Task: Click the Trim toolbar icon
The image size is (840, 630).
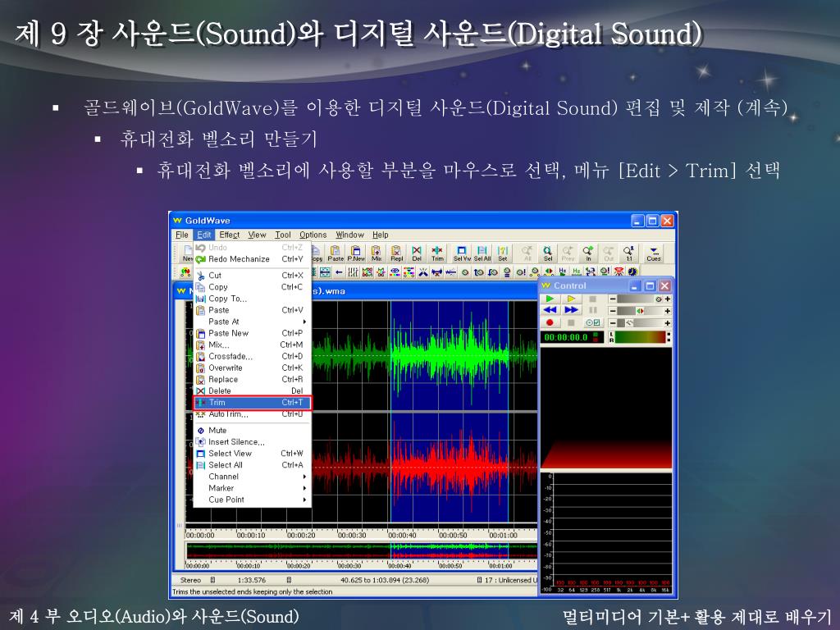Action: coord(437,253)
